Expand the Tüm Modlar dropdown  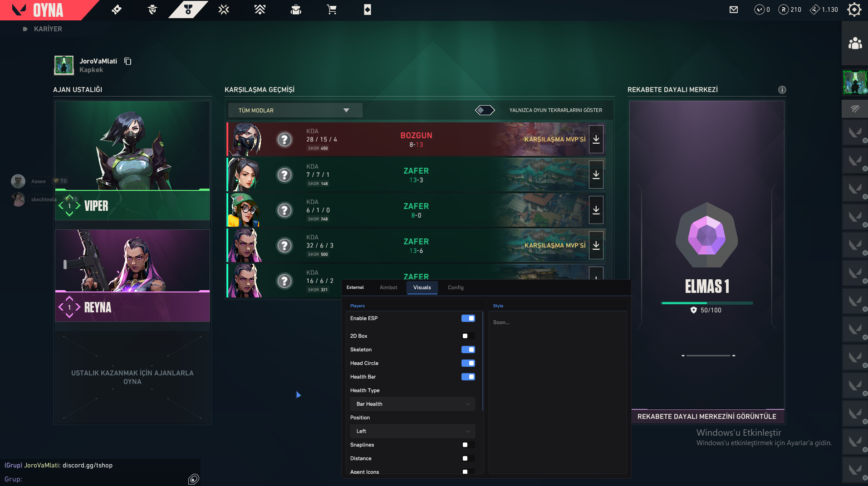[x=295, y=110]
